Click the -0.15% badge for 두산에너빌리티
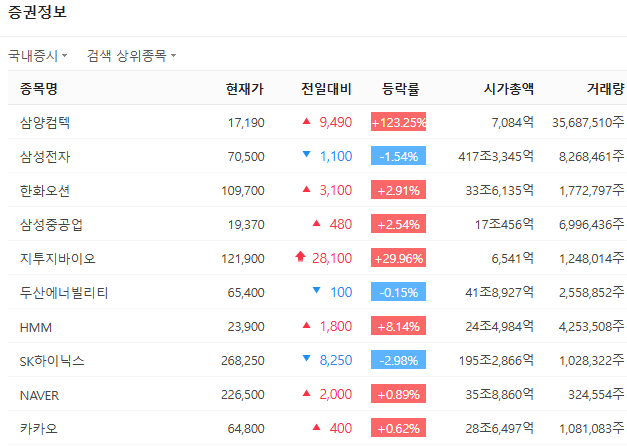This screenshot has width=627, height=447. point(398,291)
